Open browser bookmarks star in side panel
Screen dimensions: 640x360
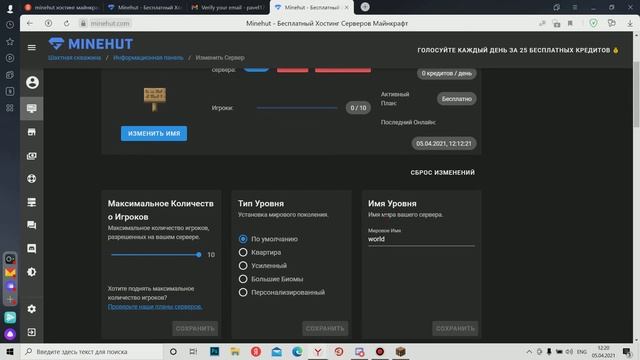click(10, 41)
